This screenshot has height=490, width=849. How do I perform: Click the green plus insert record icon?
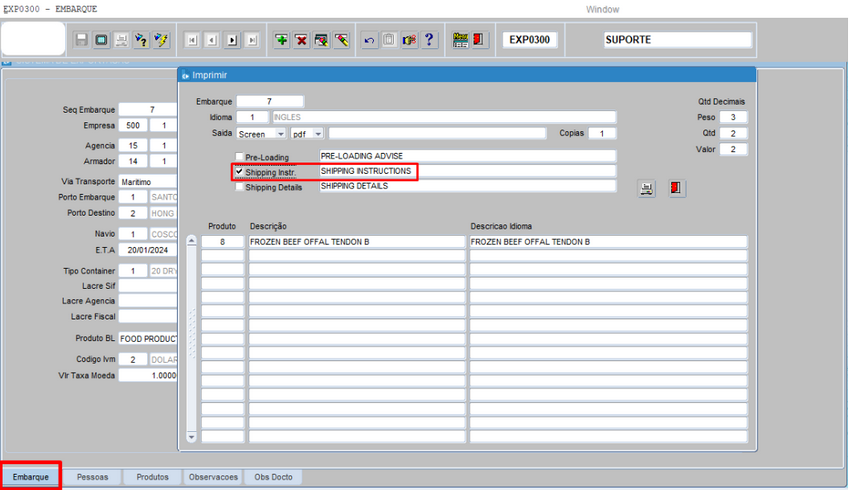[281, 40]
